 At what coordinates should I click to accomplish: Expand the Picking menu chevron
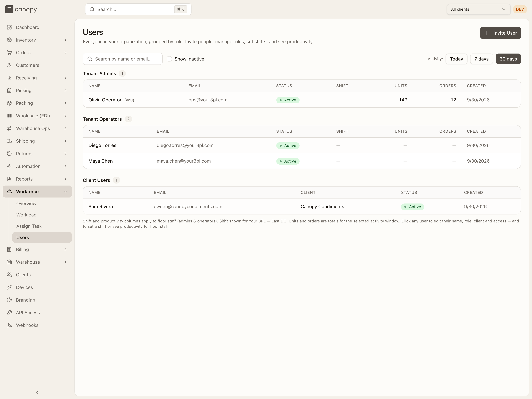click(x=65, y=90)
